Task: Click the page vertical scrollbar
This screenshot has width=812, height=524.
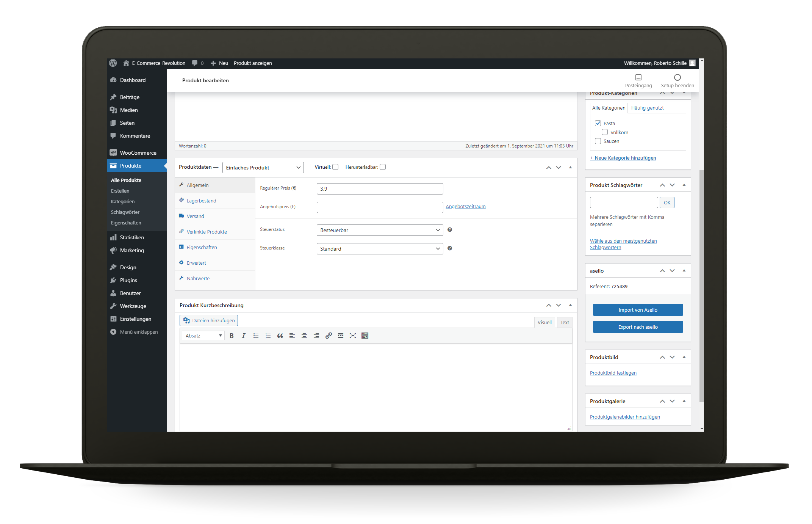Action: pyautogui.click(x=701, y=284)
